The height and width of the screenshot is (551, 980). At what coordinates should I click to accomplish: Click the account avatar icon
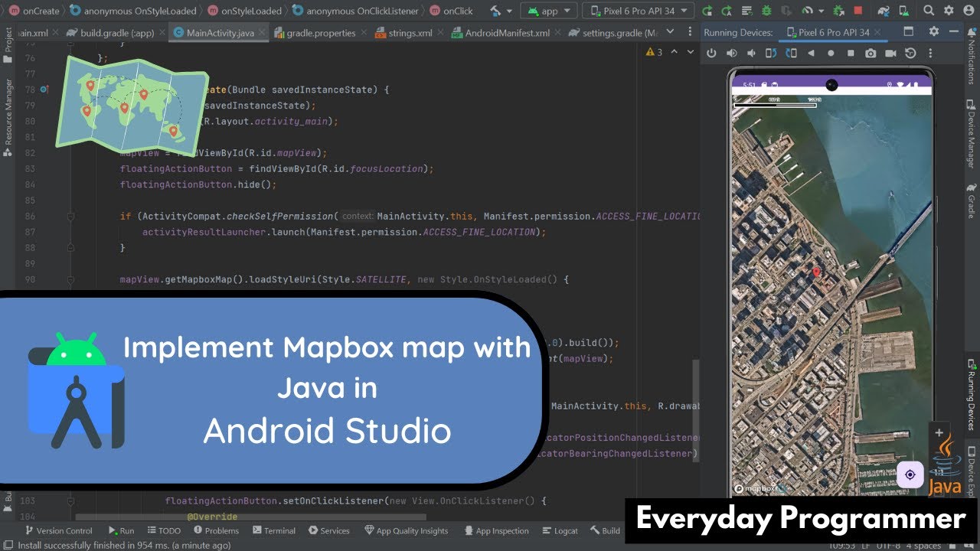[x=969, y=11]
